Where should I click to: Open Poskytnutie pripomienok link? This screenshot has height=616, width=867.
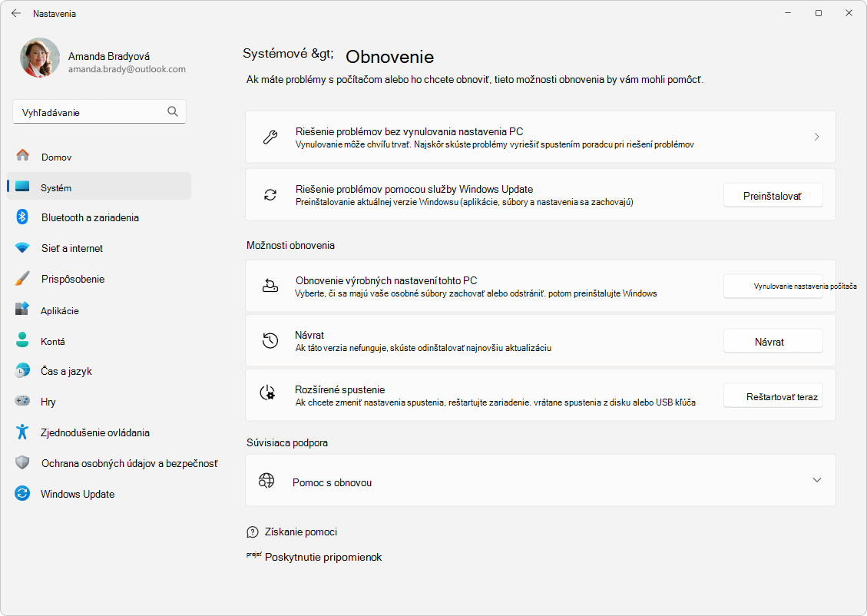coord(323,558)
